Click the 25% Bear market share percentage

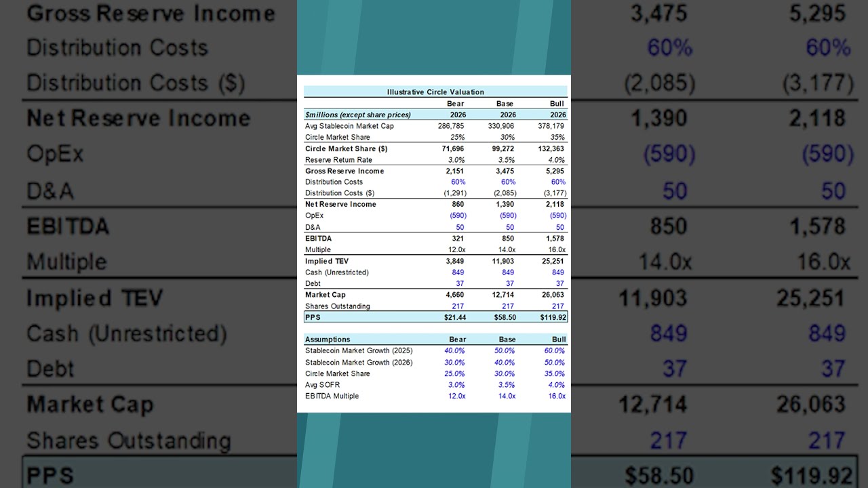[458, 137]
